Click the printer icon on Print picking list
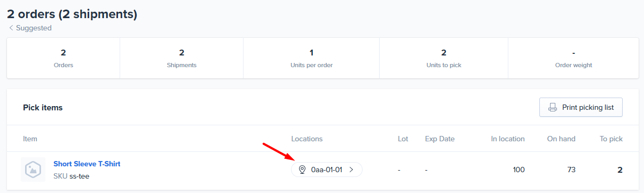The image size is (644, 193). click(553, 107)
